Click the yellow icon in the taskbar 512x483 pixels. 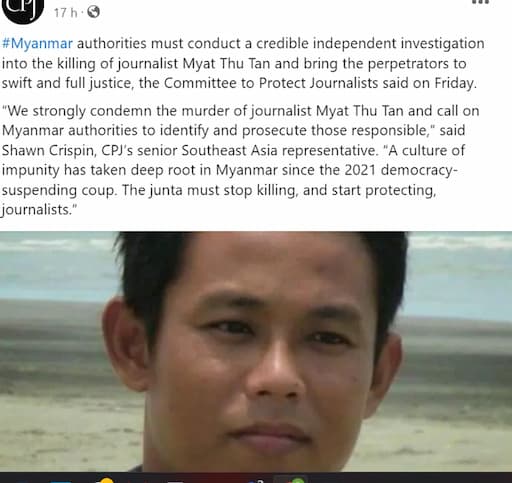pos(107,480)
